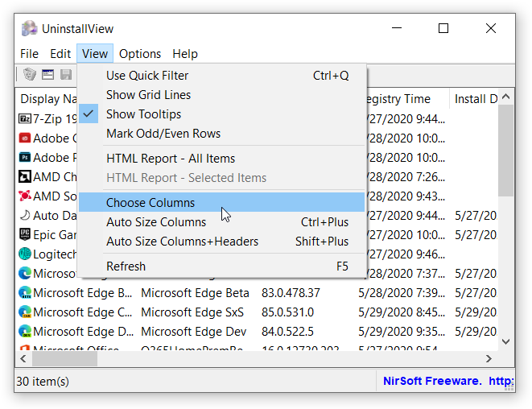Click Microsoft Edge C... display name

82,312
